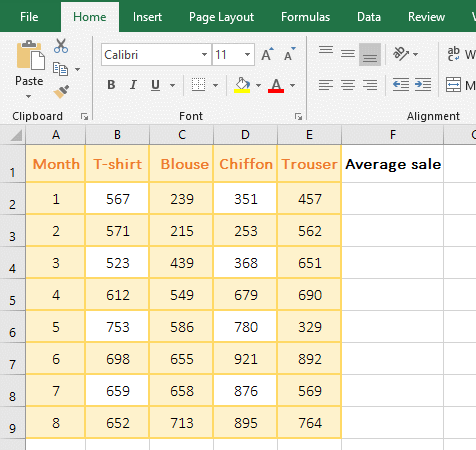Align text right
476x450 pixels.
point(370,85)
